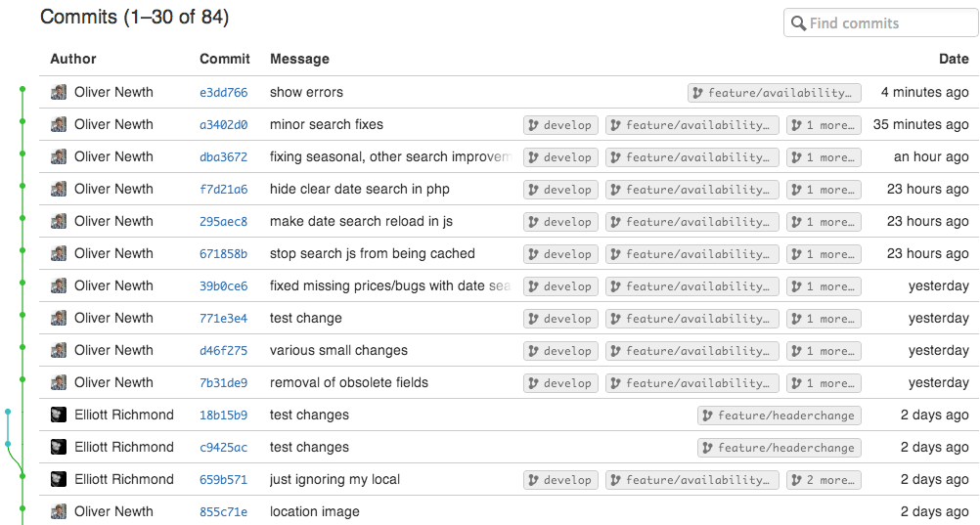The height and width of the screenshot is (525, 980).
Task: Open commit hash 659b571
Action: pos(223,480)
